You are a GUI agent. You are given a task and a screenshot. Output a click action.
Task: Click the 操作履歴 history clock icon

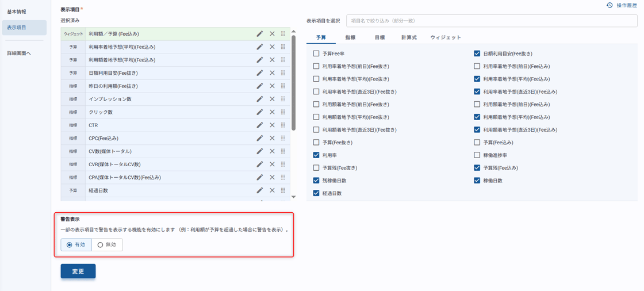pos(609,5)
